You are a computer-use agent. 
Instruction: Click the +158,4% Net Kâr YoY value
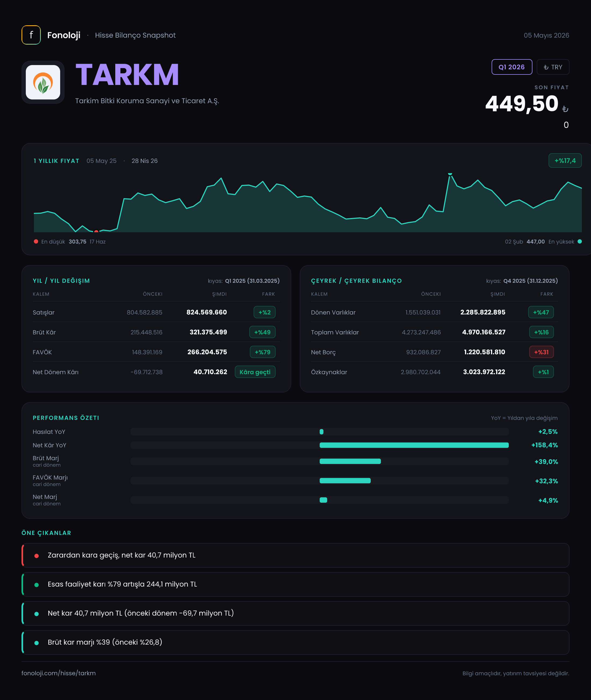click(545, 445)
